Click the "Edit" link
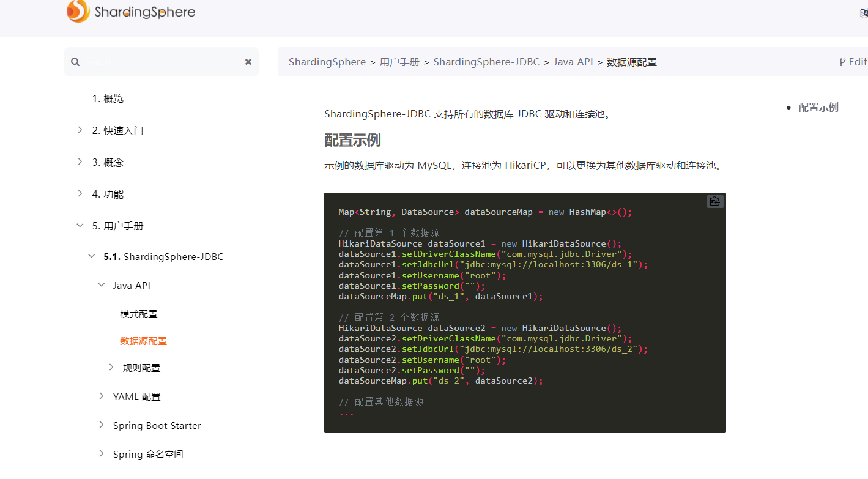The height and width of the screenshot is (479, 868). (858, 61)
